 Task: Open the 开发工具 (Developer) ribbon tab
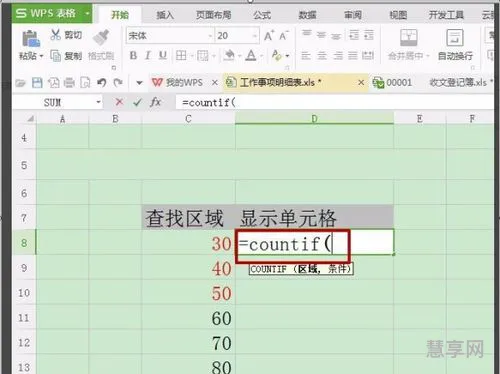pyautogui.click(x=446, y=15)
